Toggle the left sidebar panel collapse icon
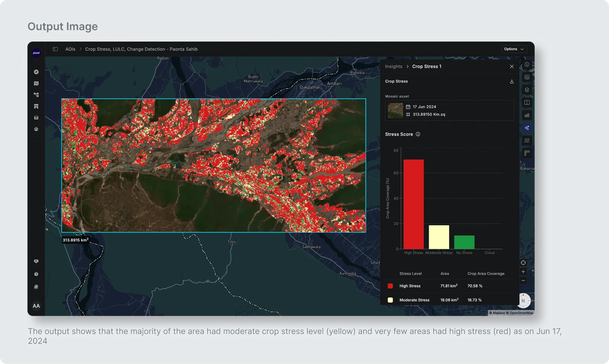The image size is (609, 364). (x=55, y=49)
